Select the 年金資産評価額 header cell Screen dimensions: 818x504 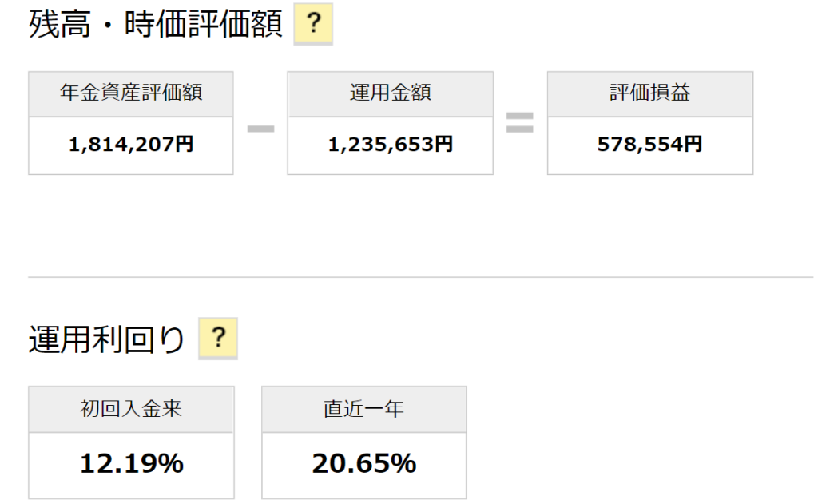[131, 94]
